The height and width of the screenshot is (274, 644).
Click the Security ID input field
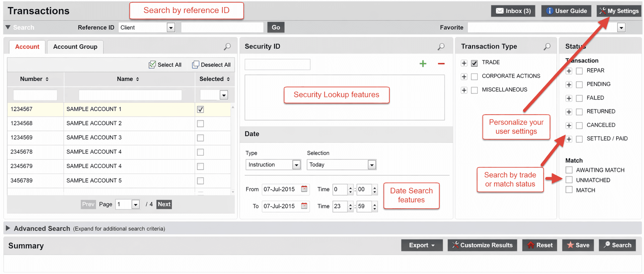click(x=277, y=64)
